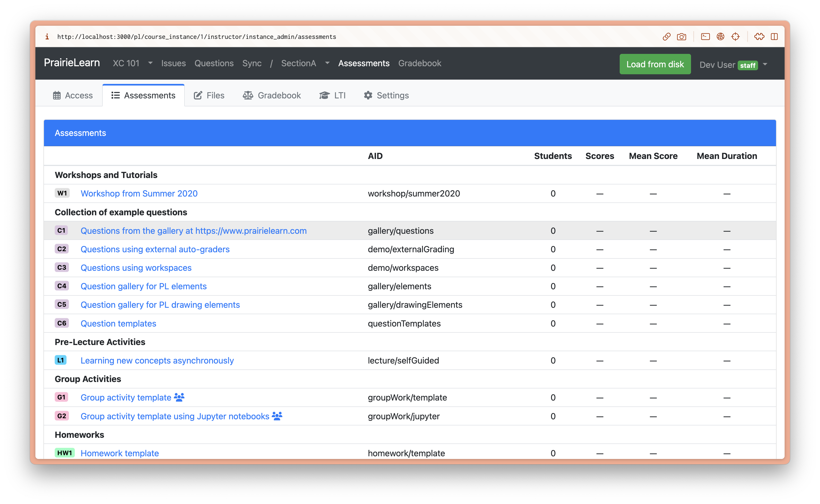Click the C3 assessment badge
This screenshot has height=504, width=820.
tap(62, 267)
